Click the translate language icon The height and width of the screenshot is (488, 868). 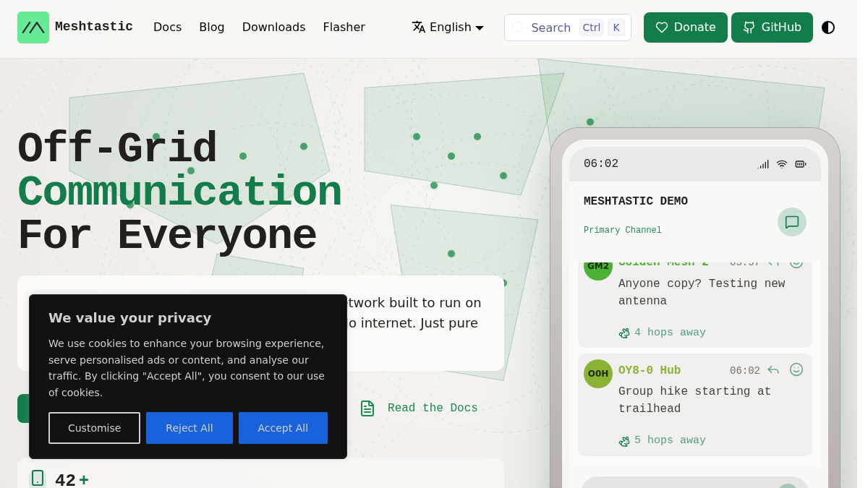[418, 27]
